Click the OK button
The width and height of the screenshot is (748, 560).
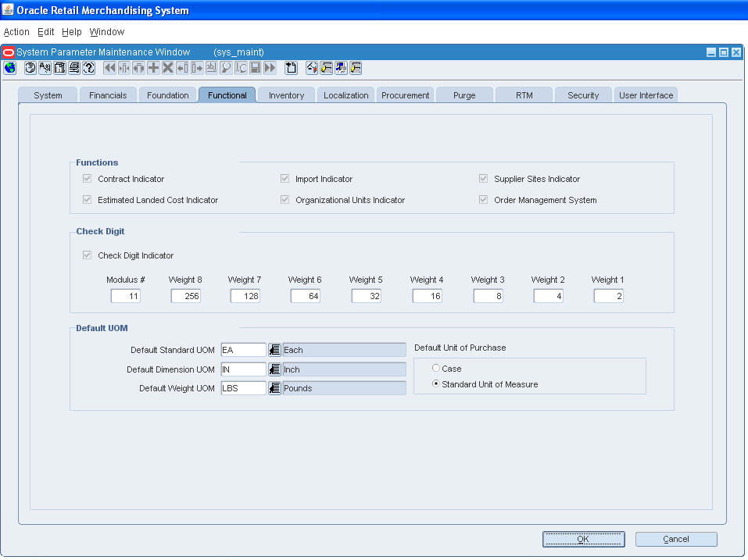(583, 539)
